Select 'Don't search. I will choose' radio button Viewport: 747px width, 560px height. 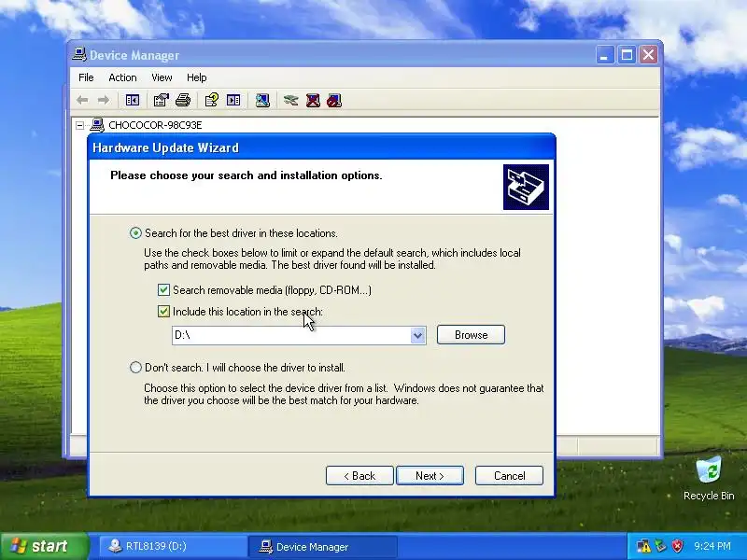(135, 367)
